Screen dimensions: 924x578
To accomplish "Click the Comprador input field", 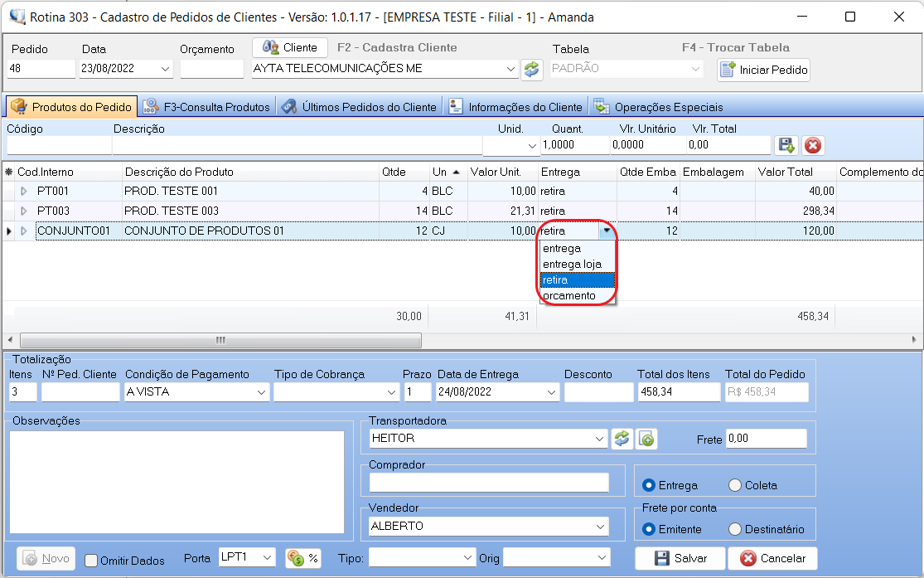I will coord(489,483).
